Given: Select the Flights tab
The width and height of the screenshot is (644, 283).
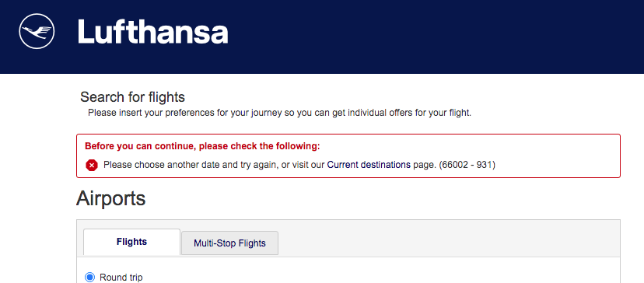Looking at the screenshot, I should point(132,242).
